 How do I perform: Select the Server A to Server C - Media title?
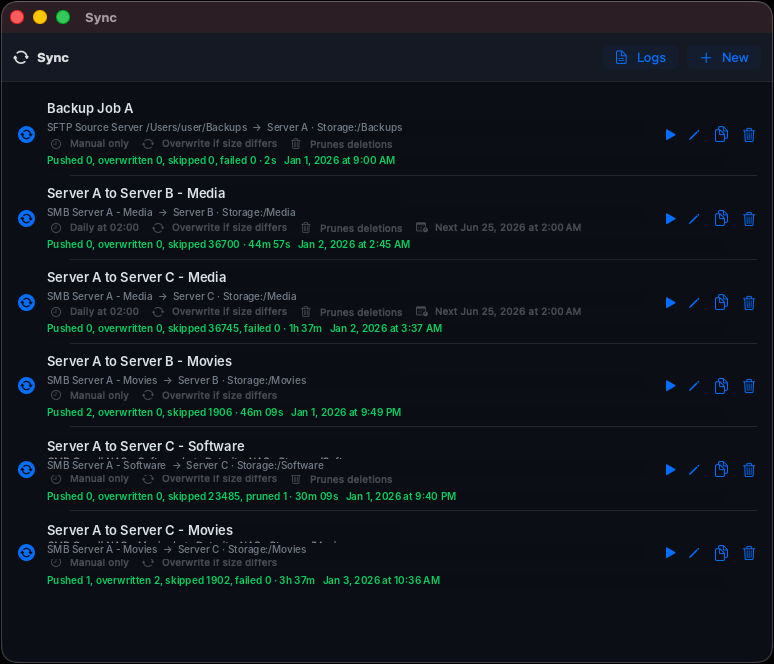[137, 277]
